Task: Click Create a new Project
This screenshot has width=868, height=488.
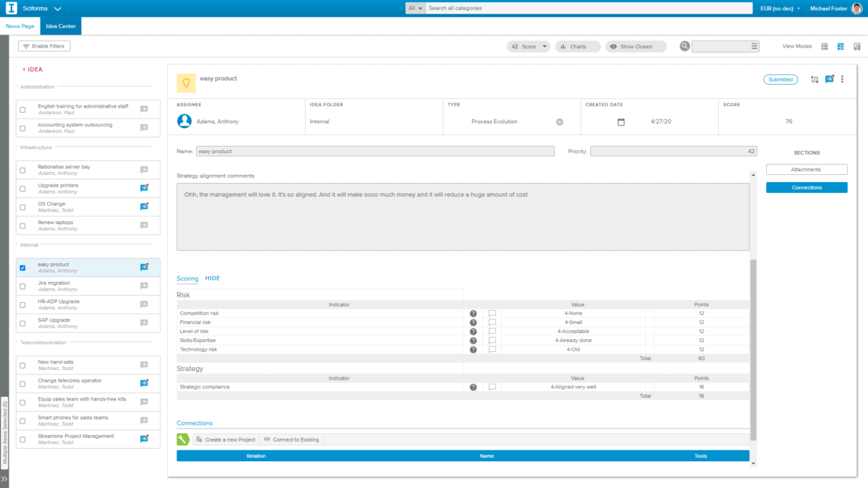Action: (x=225, y=440)
